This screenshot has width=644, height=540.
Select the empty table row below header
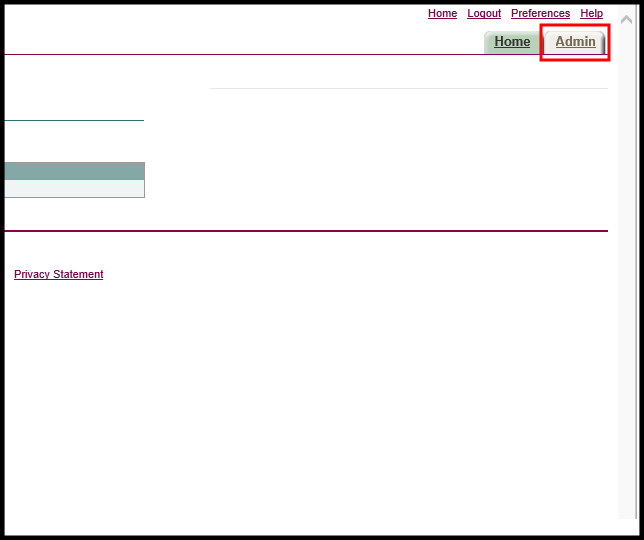[x=74, y=189]
